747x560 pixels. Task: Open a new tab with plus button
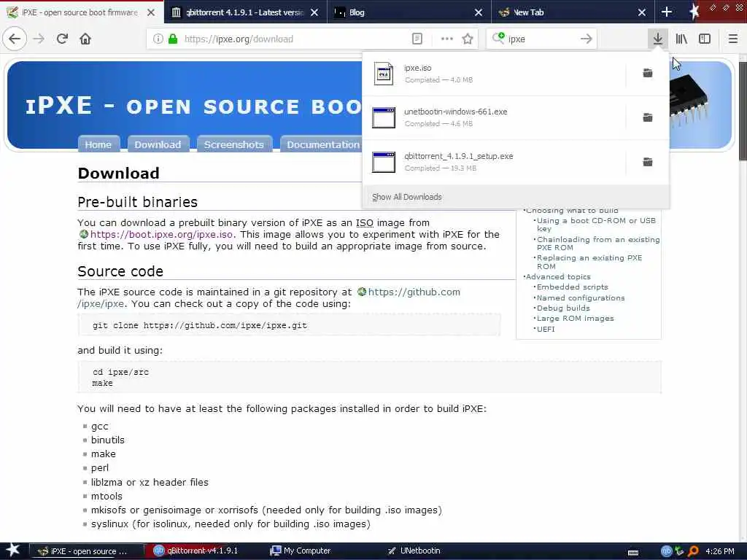click(667, 12)
